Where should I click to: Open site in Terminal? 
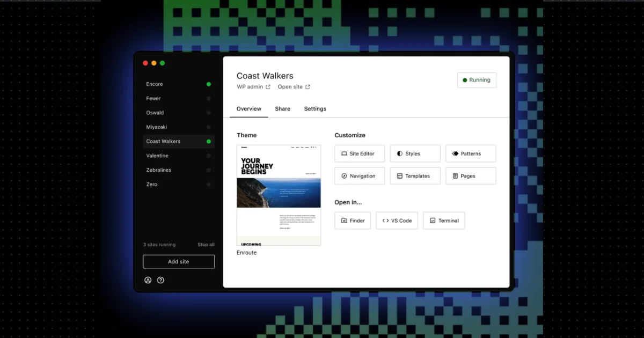pos(444,221)
